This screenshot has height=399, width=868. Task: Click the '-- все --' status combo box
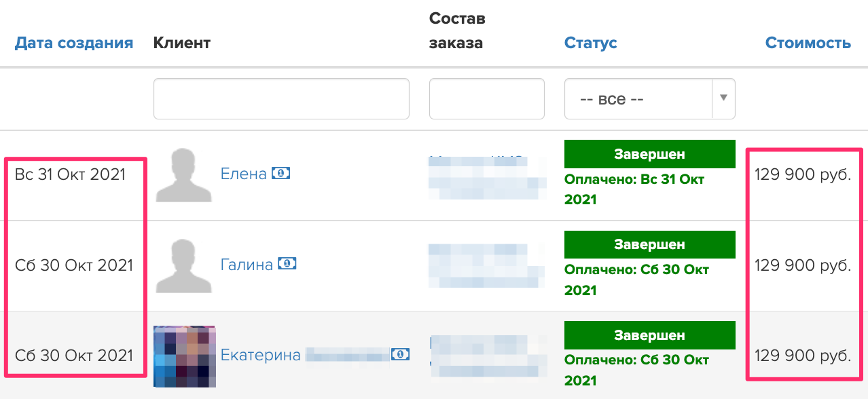pos(637,99)
